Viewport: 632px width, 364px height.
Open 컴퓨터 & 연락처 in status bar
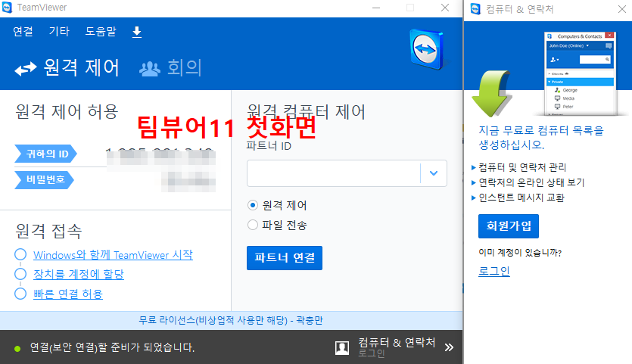pos(397,343)
